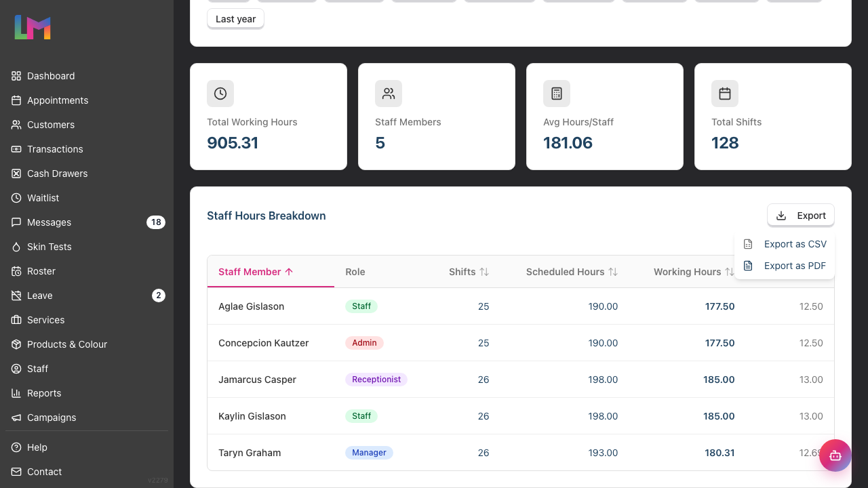Go to Appointments in sidebar
This screenshot has height=488, width=868.
coord(87,100)
